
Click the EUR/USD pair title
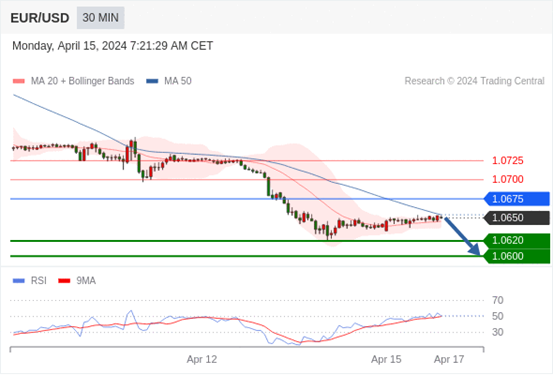coord(40,18)
